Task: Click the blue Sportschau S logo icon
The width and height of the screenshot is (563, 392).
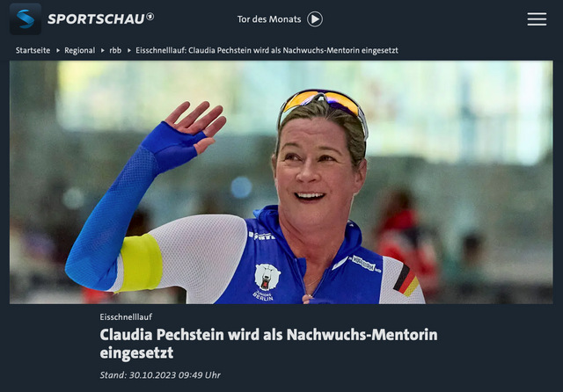Action: pyautogui.click(x=26, y=19)
